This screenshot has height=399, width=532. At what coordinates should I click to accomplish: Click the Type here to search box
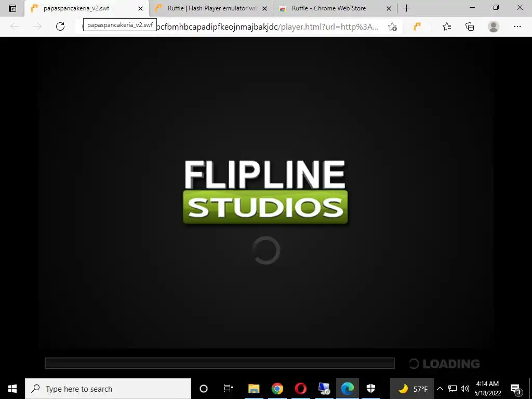(108, 389)
